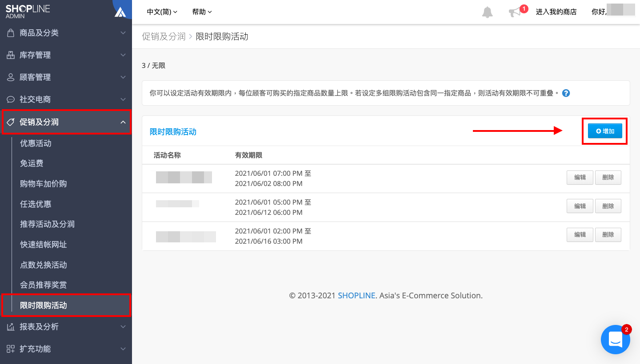Image resolution: width=640 pixels, height=364 pixels.
Task: Open the 帮助 help dropdown
Action: tap(202, 12)
